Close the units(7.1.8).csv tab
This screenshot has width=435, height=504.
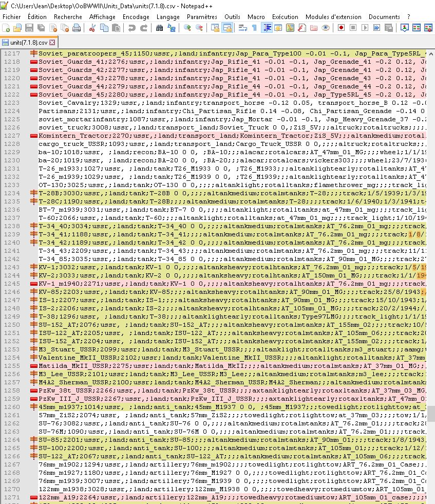click(x=52, y=42)
